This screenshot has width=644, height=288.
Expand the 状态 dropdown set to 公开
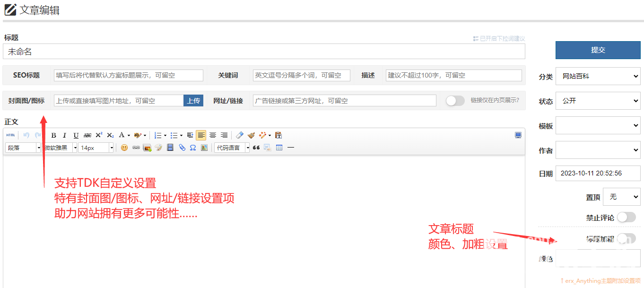point(598,101)
